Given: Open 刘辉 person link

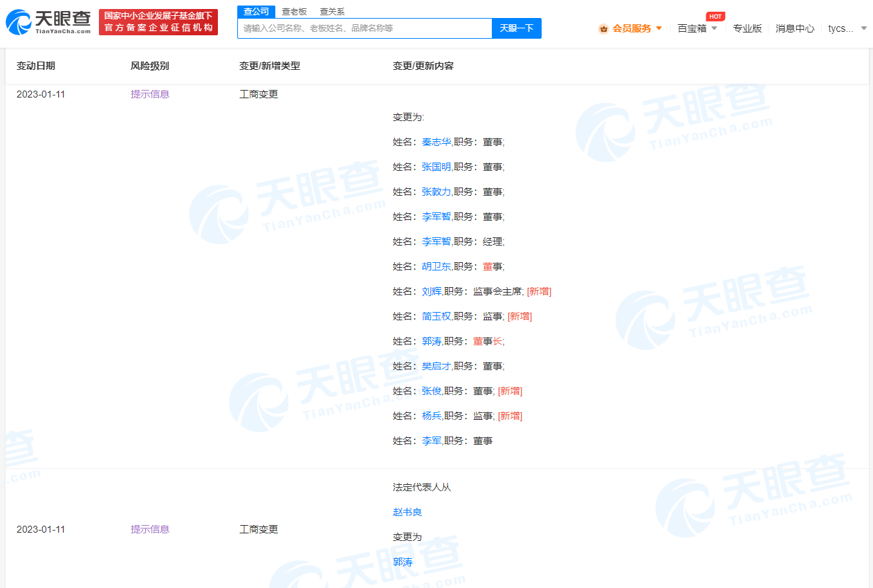Looking at the screenshot, I should (432, 291).
